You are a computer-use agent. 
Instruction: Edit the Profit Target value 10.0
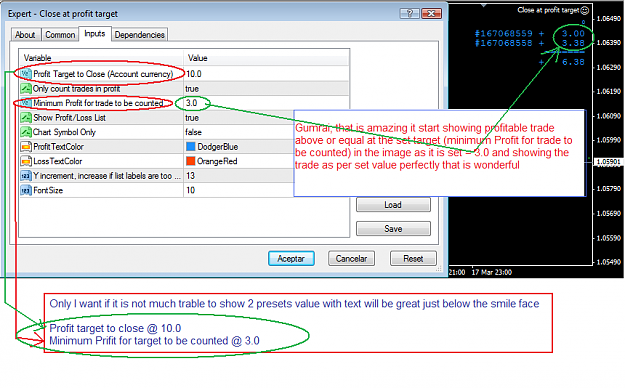[194, 74]
